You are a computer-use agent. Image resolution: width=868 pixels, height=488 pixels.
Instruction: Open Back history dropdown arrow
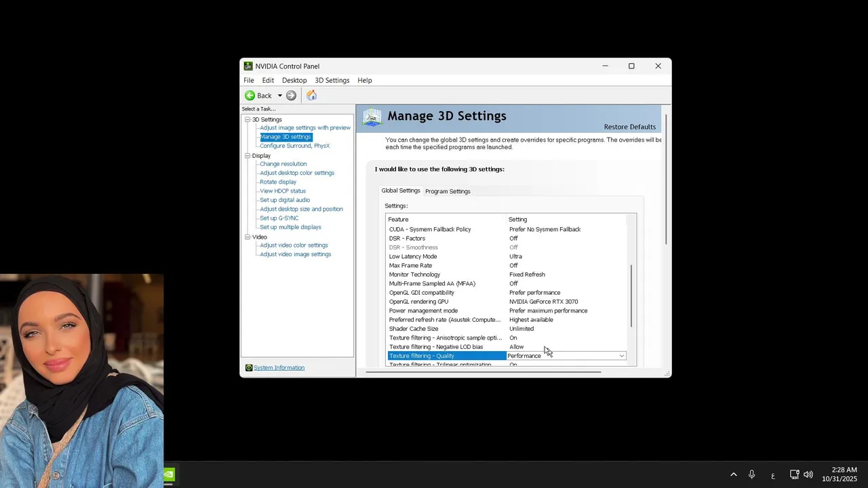[279, 96]
